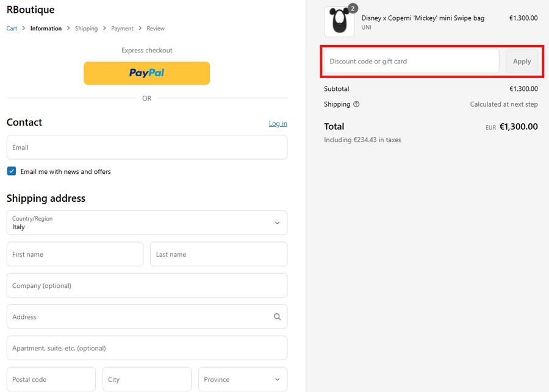Click the Last name field
Viewport: 549px width, 392px height.
pyautogui.click(x=218, y=254)
